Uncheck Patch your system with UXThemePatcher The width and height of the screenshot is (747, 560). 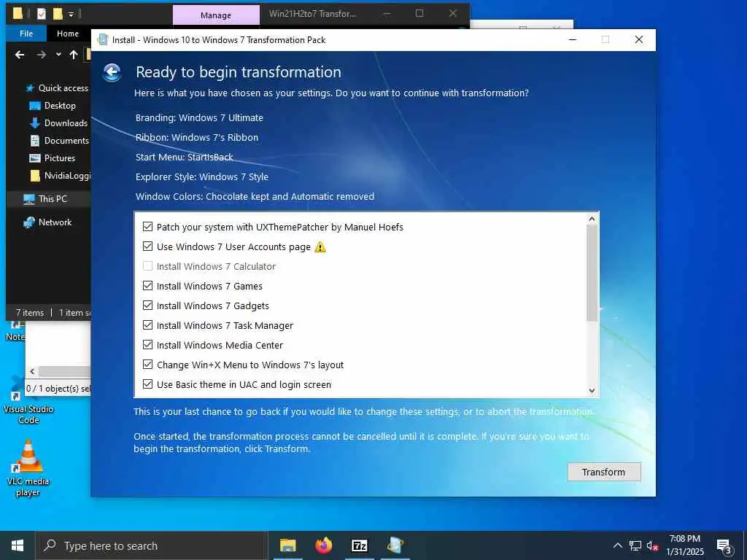147,227
